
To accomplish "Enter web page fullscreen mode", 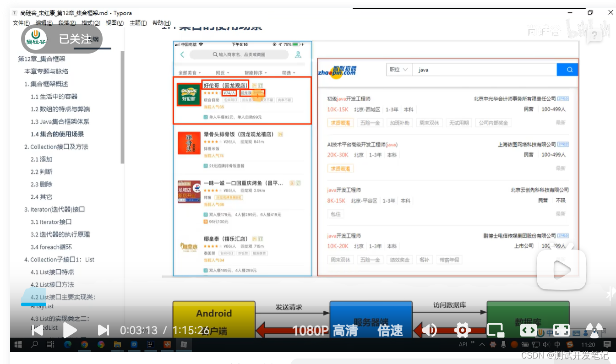I will pyautogui.click(x=528, y=330).
